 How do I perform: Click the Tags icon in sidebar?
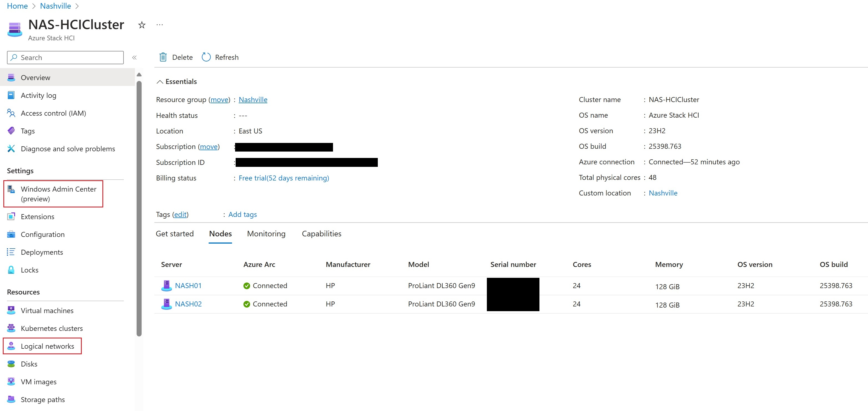11,131
